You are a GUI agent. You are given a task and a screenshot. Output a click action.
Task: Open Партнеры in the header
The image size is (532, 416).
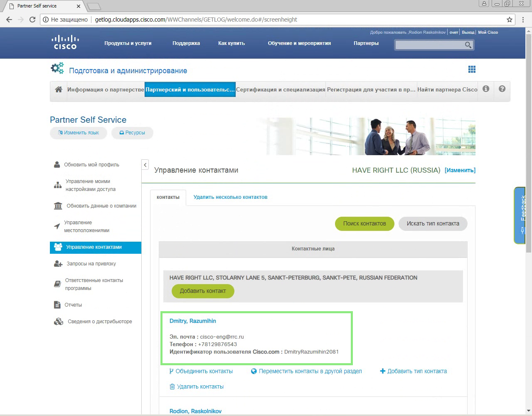click(x=366, y=43)
